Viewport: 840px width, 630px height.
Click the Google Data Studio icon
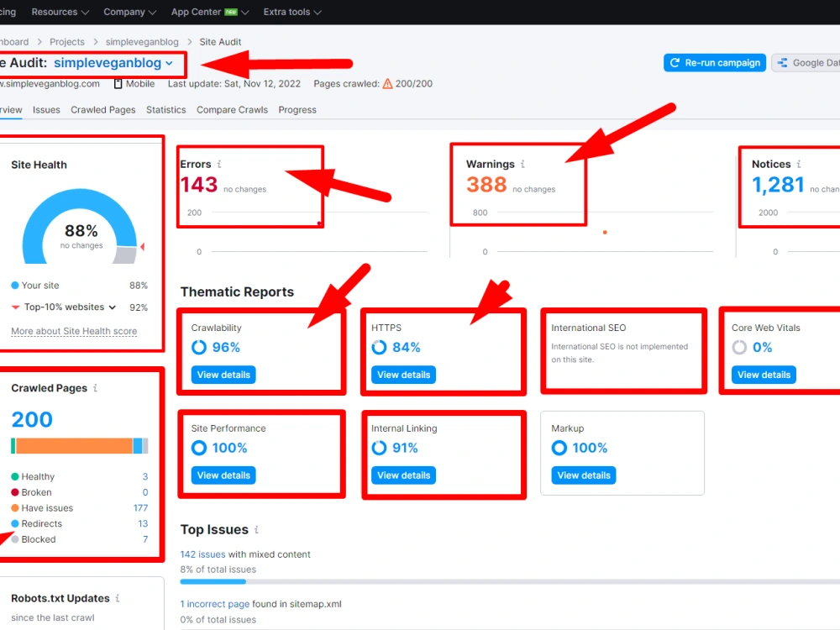point(783,63)
